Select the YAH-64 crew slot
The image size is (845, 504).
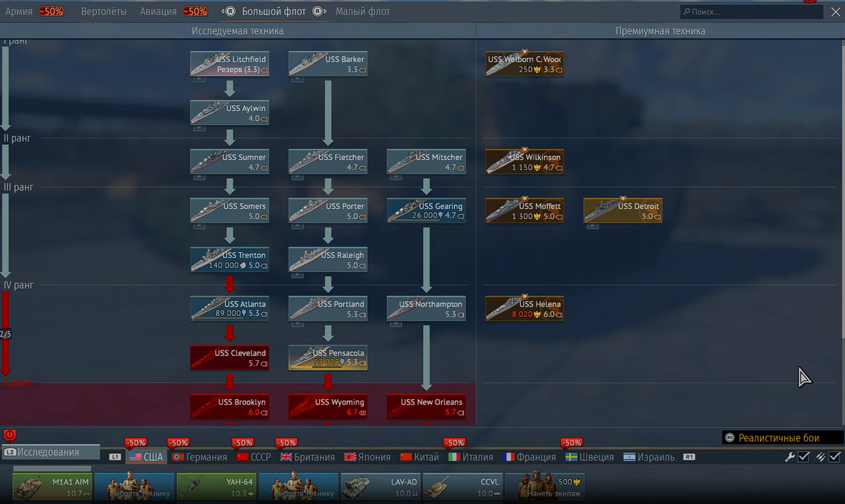[216, 487]
